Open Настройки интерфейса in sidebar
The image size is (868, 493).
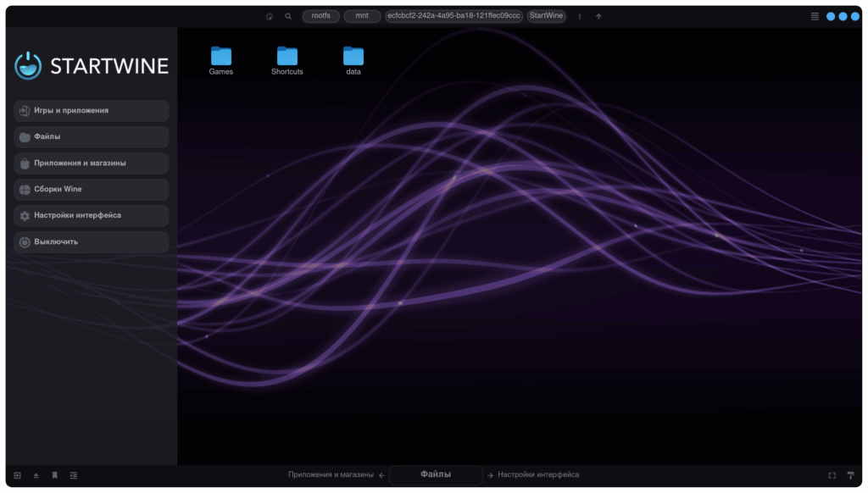point(92,216)
